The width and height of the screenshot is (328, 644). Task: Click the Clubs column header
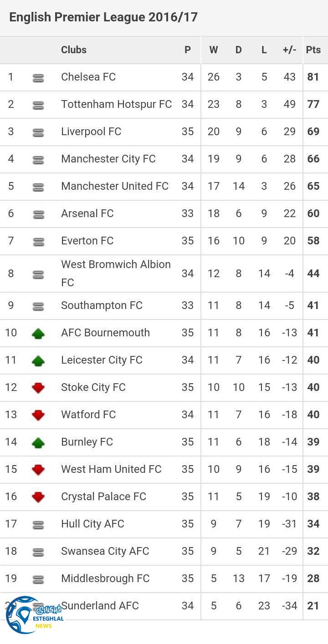click(74, 50)
